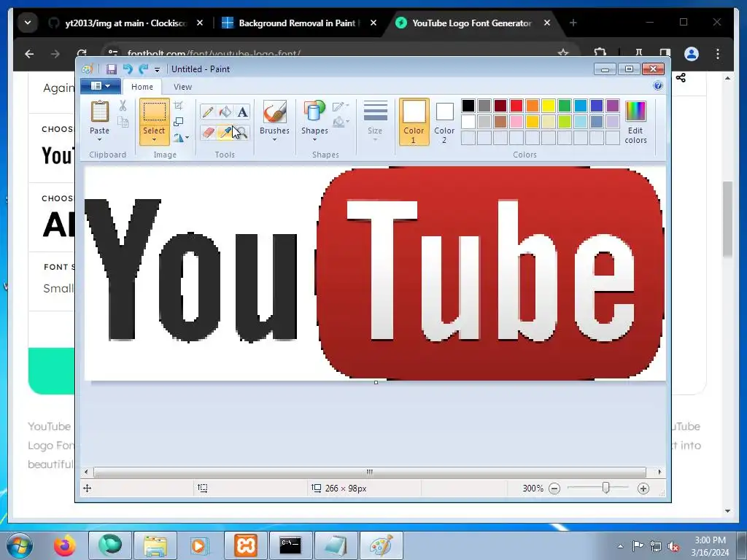Click the Copy icon in Clipboard group
This screenshot has height=560, width=747.
pos(123,122)
